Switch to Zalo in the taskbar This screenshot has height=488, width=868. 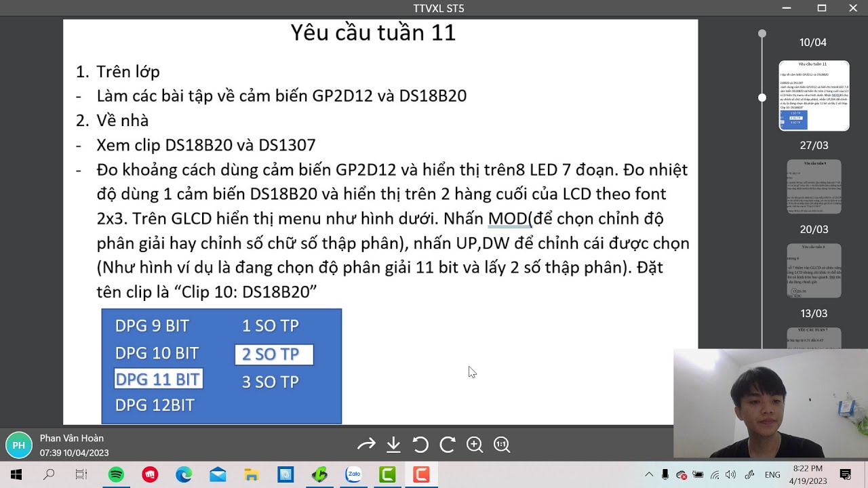pyautogui.click(x=353, y=474)
